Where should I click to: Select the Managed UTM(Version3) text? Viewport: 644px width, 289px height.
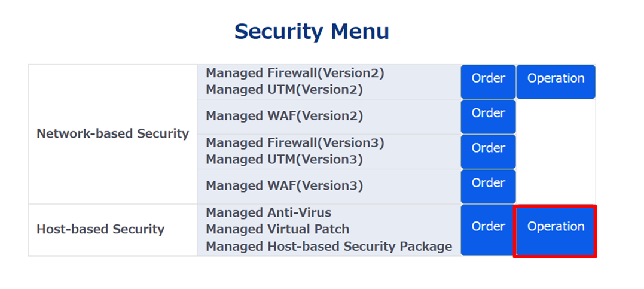284,160
